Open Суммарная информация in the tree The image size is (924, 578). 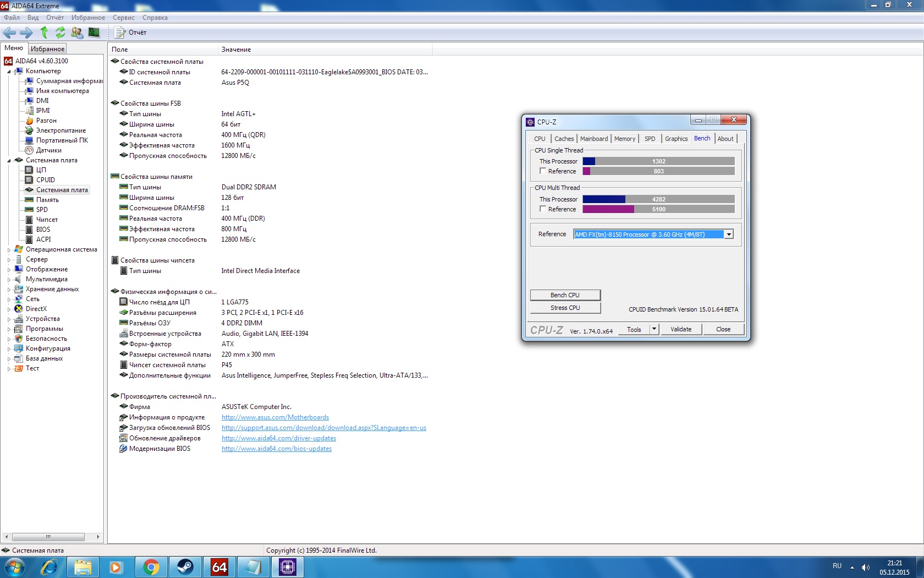pyautogui.click(x=69, y=81)
